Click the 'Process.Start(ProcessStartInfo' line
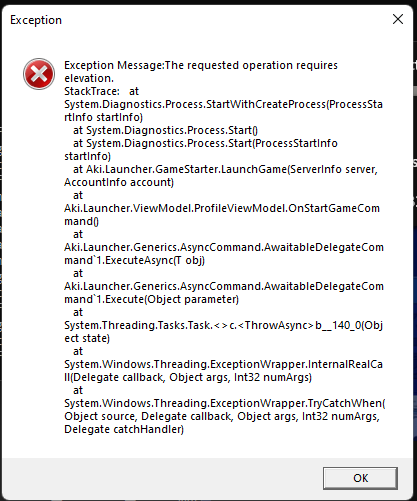 [x=205, y=143]
